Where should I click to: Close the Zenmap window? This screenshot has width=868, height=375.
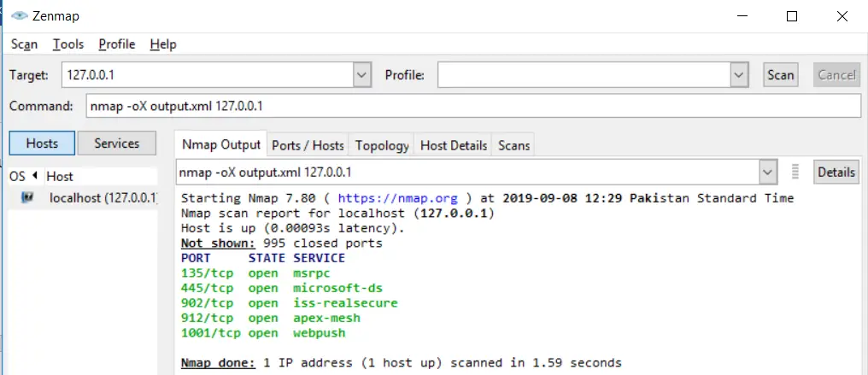(842, 16)
